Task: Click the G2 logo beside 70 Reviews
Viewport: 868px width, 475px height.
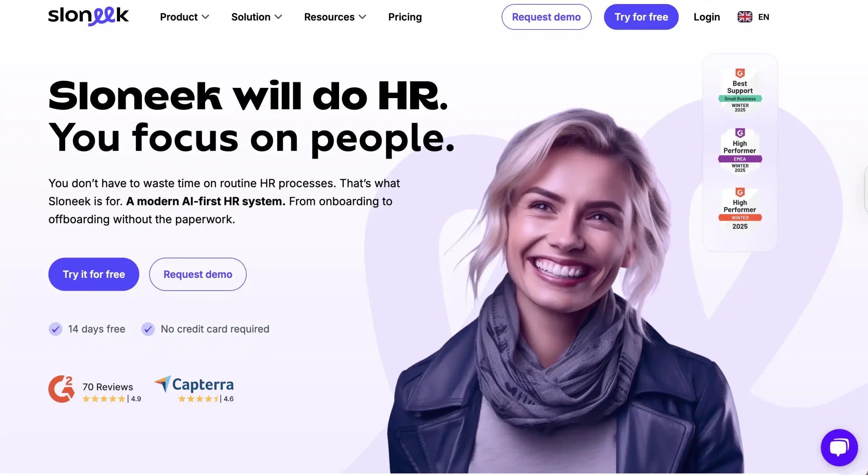Action: point(61,389)
